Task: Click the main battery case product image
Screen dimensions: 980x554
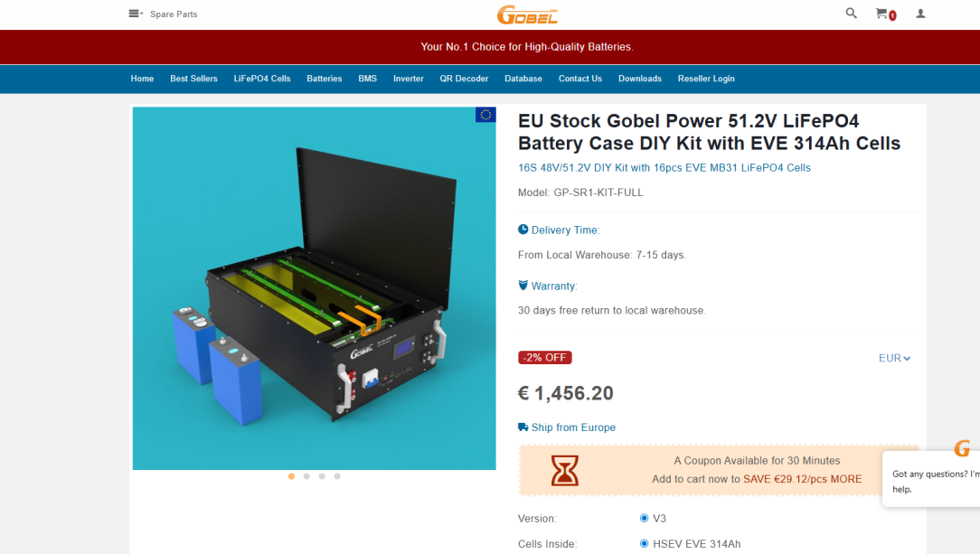Action: 314,288
